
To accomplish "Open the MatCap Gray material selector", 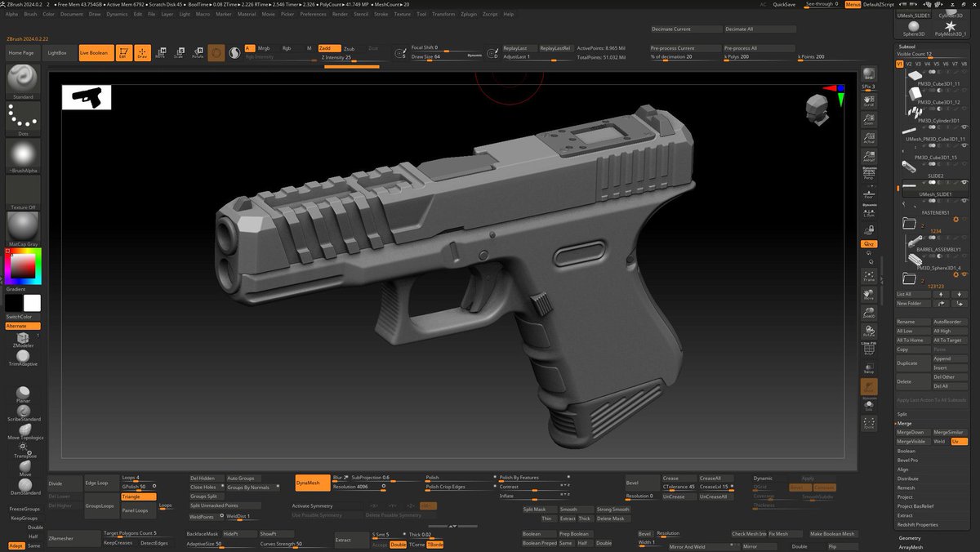I will pyautogui.click(x=23, y=229).
